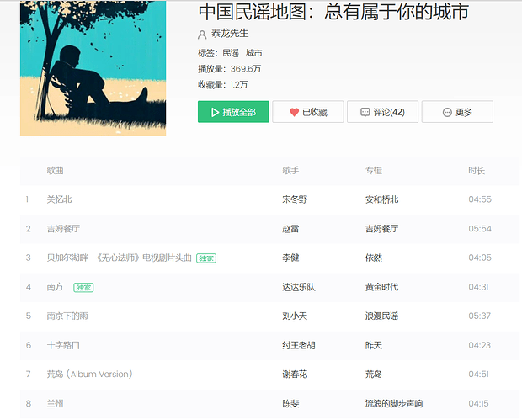Click the playlist cover artwork
The width and height of the screenshot is (522, 420).
coord(93,67)
